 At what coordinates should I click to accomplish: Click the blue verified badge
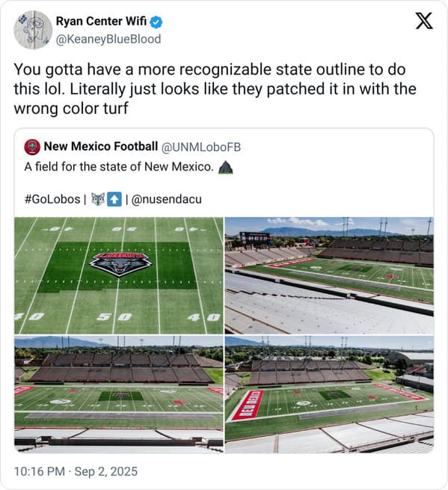[x=156, y=22]
